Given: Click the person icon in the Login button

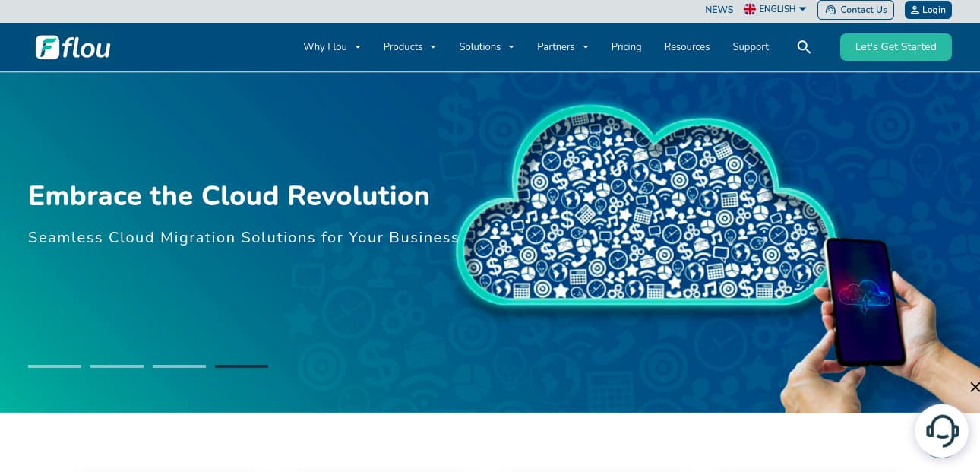Looking at the screenshot, I should click(x=915, y=10).
